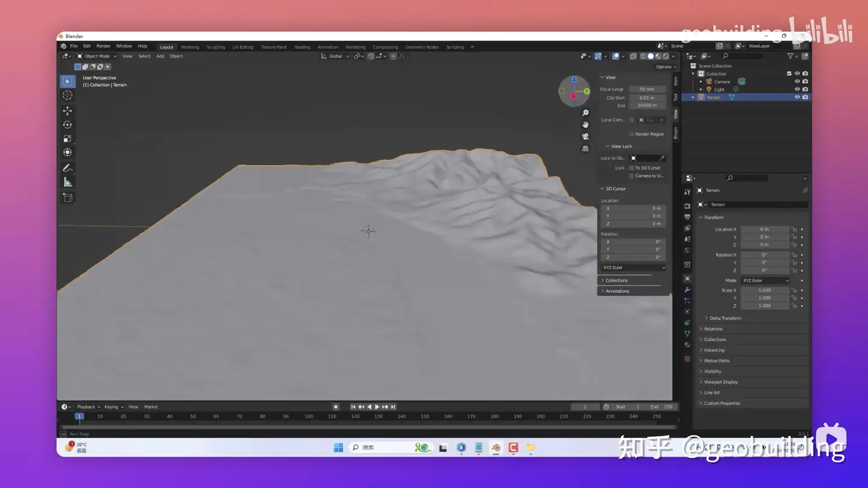Toggle Render Region checkbox
Image resolution: width=868 pixels, height=488 pixels.
pyautogui.click(x=631, y=134)
